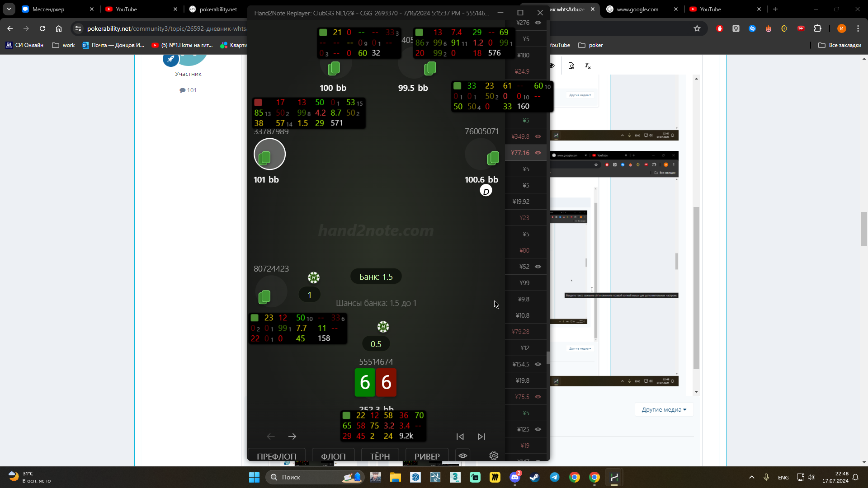This screenshot has width=868, height=488.
Task: Jump to the next hand in the replayer
Action: tap(481, 436)
